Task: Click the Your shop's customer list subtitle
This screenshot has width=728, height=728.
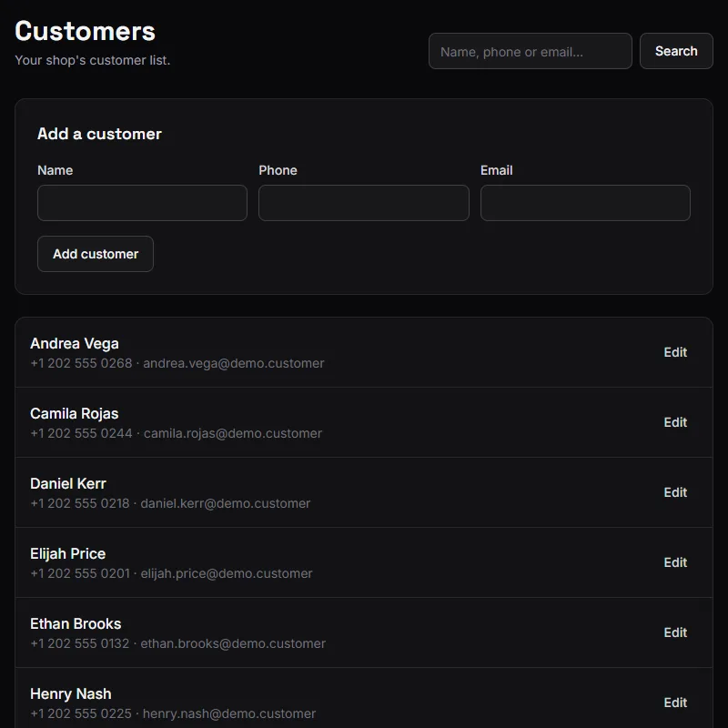Action: 93,60
